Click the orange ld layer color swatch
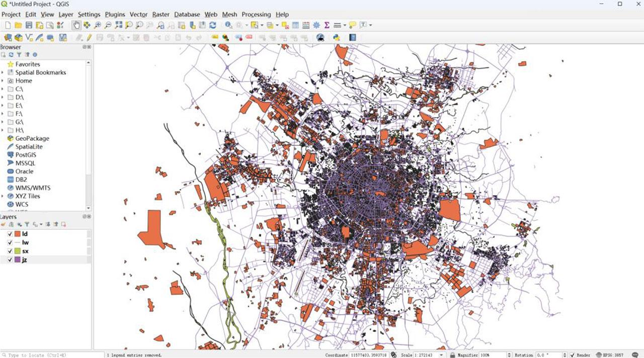Screen dimensions: 644x358 [x=17, y=234]
